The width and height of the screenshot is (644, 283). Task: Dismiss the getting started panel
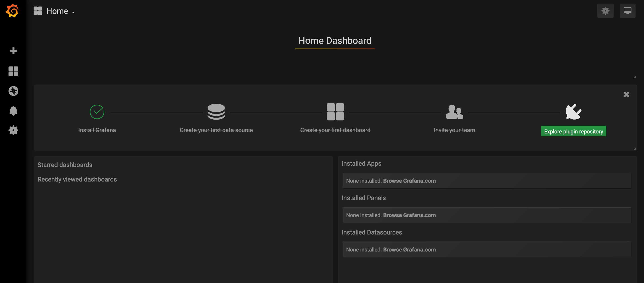626,94
